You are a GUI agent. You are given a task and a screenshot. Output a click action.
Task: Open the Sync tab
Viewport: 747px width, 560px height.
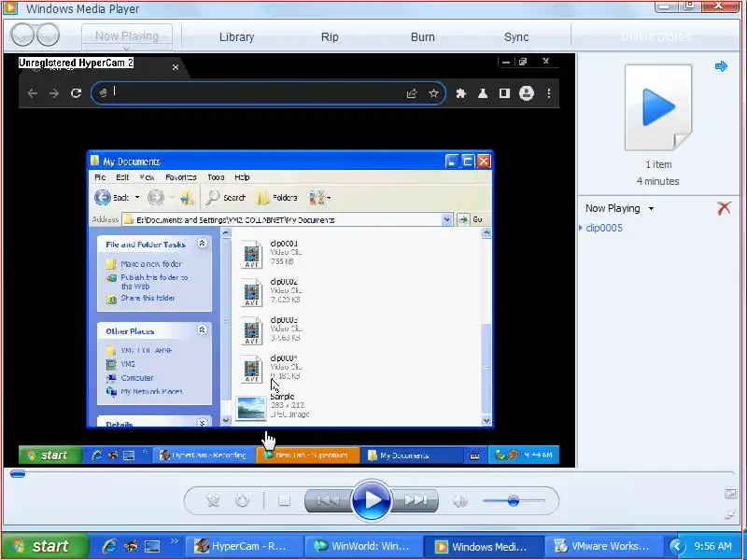(516, 37)
